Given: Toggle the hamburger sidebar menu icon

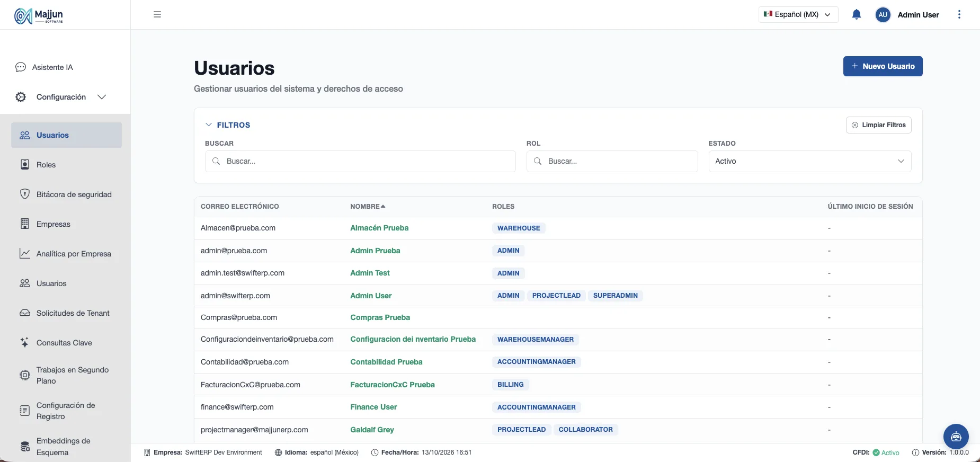Looking at the screenshot, I should pos(157,14).
